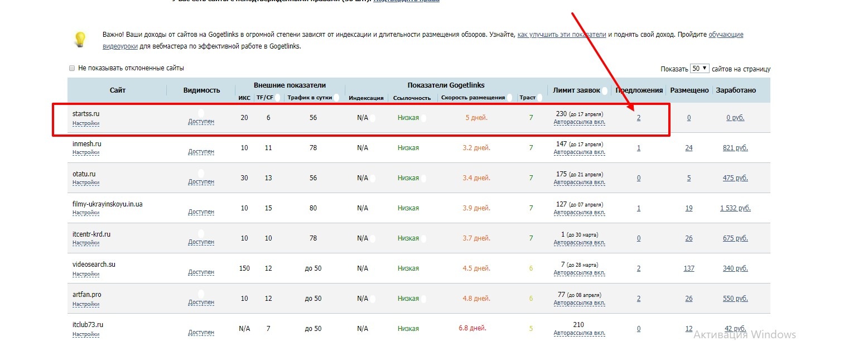Select site name filmy-ukrayinskoyu.in.ua

point(107,204)
